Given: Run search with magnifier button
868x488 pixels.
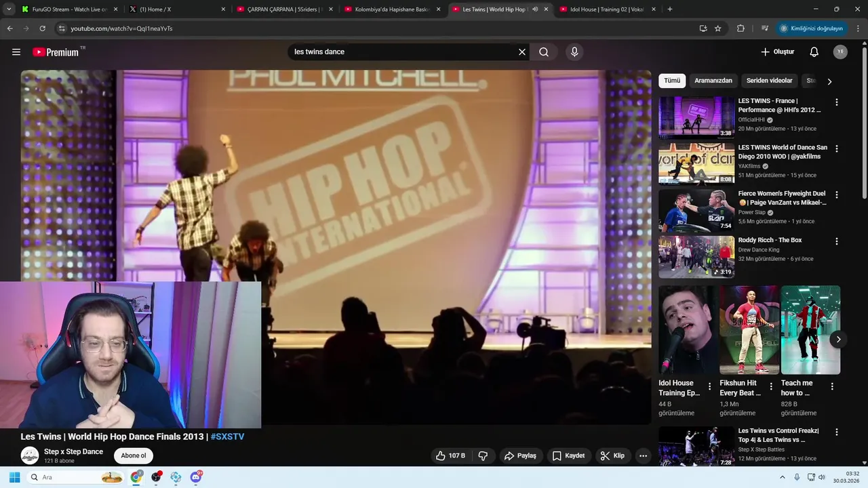Looking at the screenshot, I should pyautogui.click(x=544, y=52).
